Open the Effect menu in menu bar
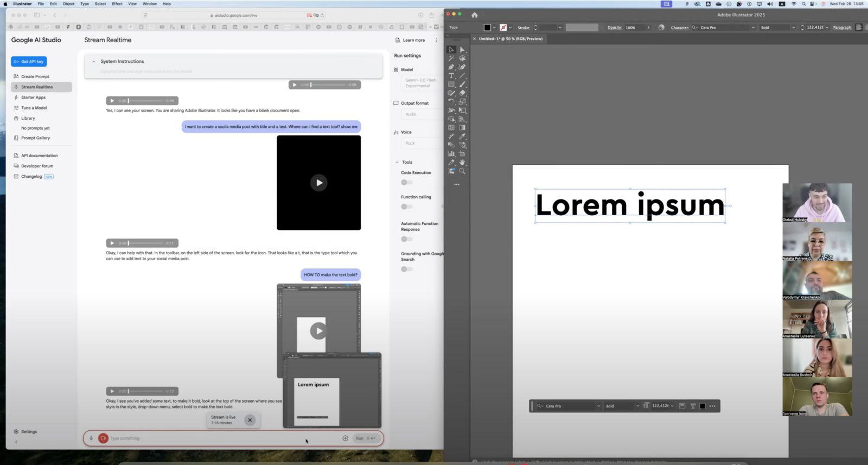 117,4
